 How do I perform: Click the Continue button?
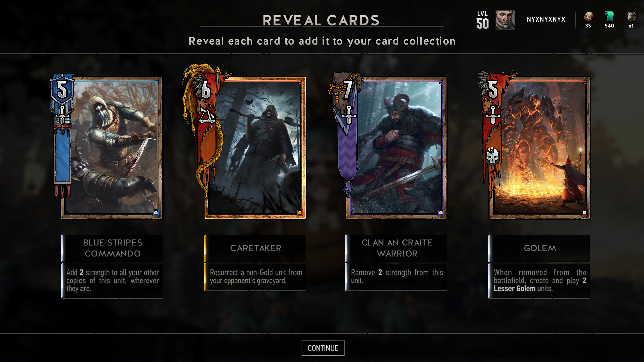tap(323, 348)
